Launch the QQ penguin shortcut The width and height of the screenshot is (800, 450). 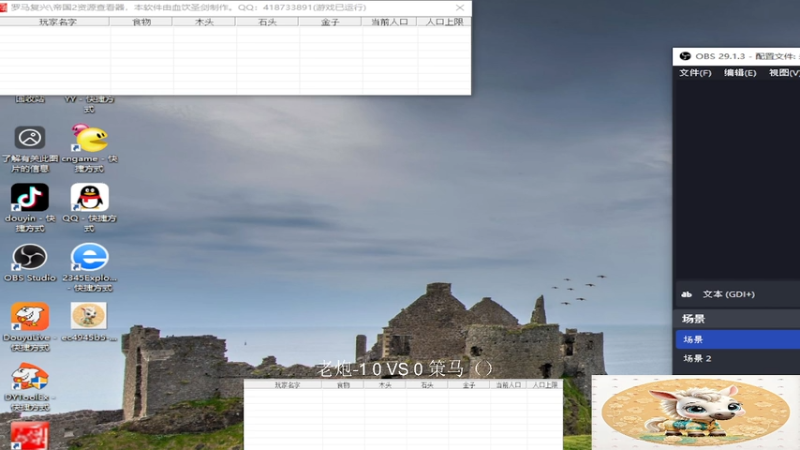[x=89, y=198]
